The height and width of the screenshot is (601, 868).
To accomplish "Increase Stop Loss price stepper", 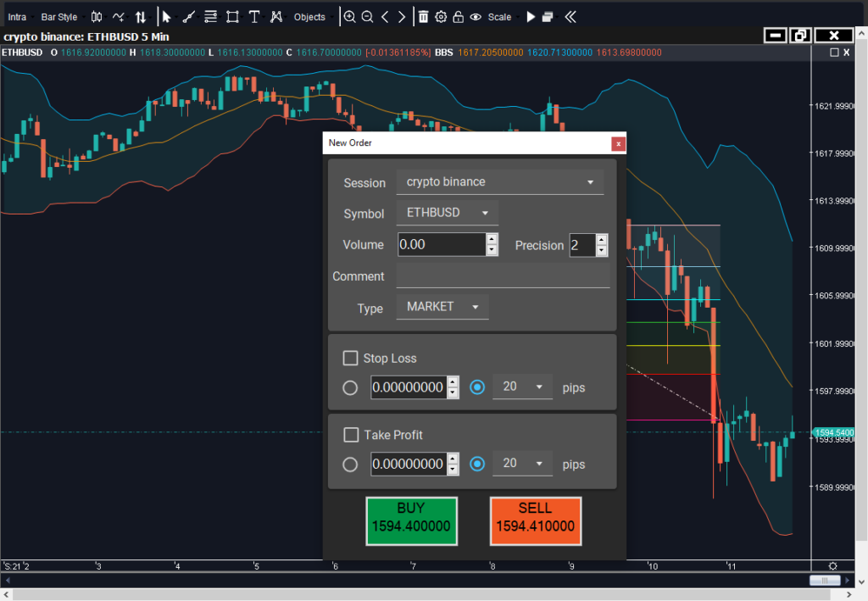I will click(x=453, y=381).
